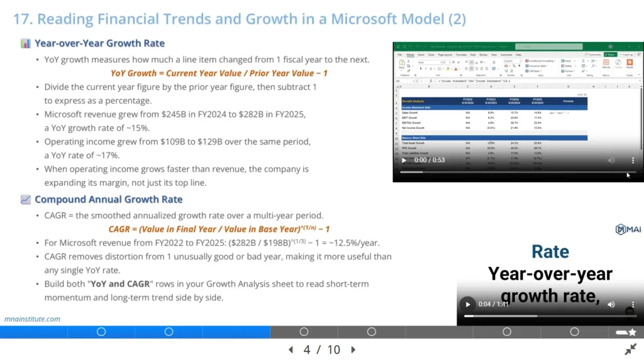Exit full screen with the collapse arrows
This screenshot has width=644, height=362.
tap(630, 349)
